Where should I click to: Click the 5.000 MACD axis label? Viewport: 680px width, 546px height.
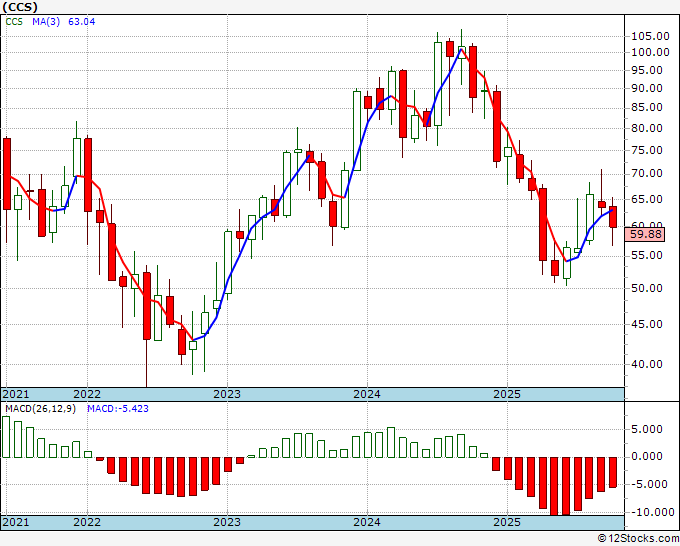647,429
